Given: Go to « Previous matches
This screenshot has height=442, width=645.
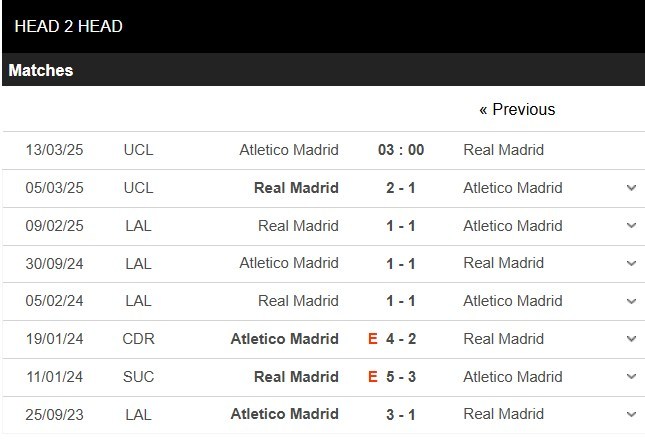Looking at the screenshot, I should [x=517, y=109].
